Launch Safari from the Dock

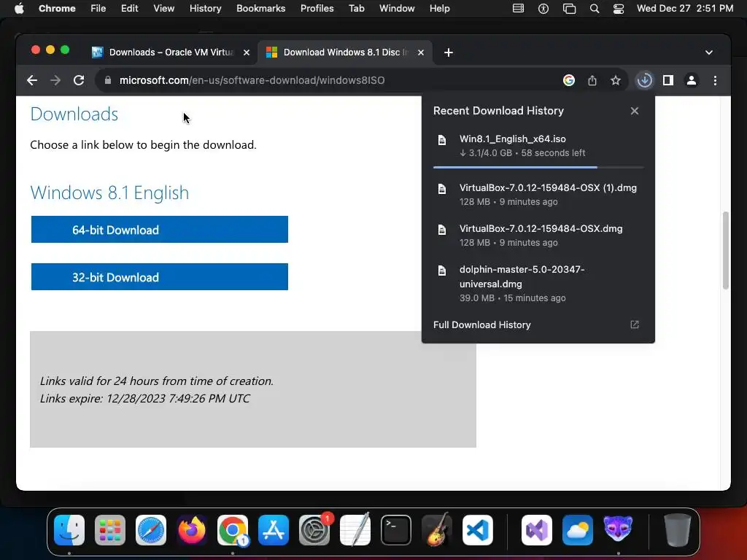click(151, 530)
